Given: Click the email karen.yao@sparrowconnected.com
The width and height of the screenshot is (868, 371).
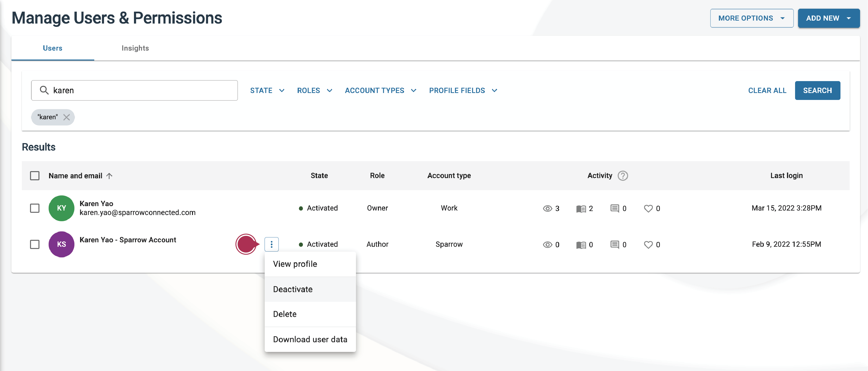Looking at the screenshot, I should click(x=137, y=213).
